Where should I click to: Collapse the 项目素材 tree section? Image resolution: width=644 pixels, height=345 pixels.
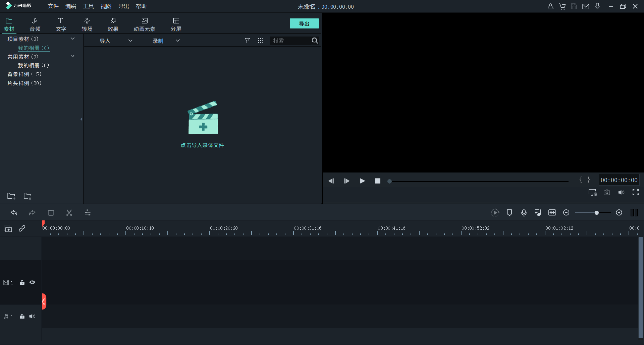72,39
